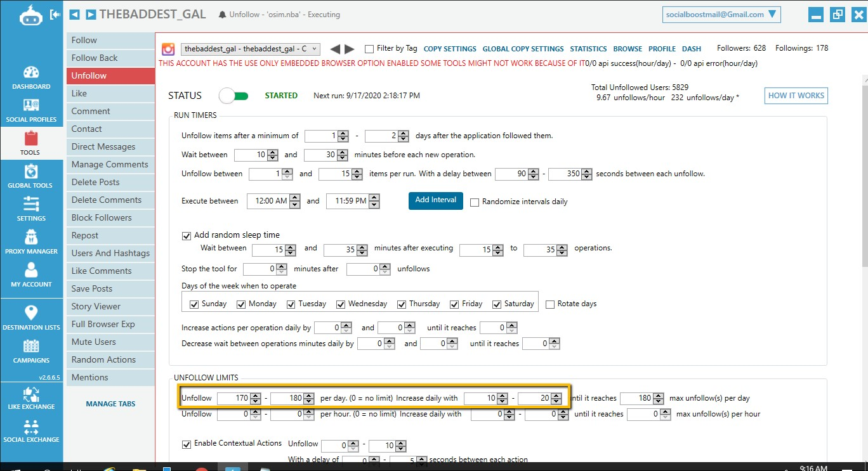Adjust the 11:59 PM end time spinner
868x471 pixels.
pyautogui.click(x=374, y=202)
